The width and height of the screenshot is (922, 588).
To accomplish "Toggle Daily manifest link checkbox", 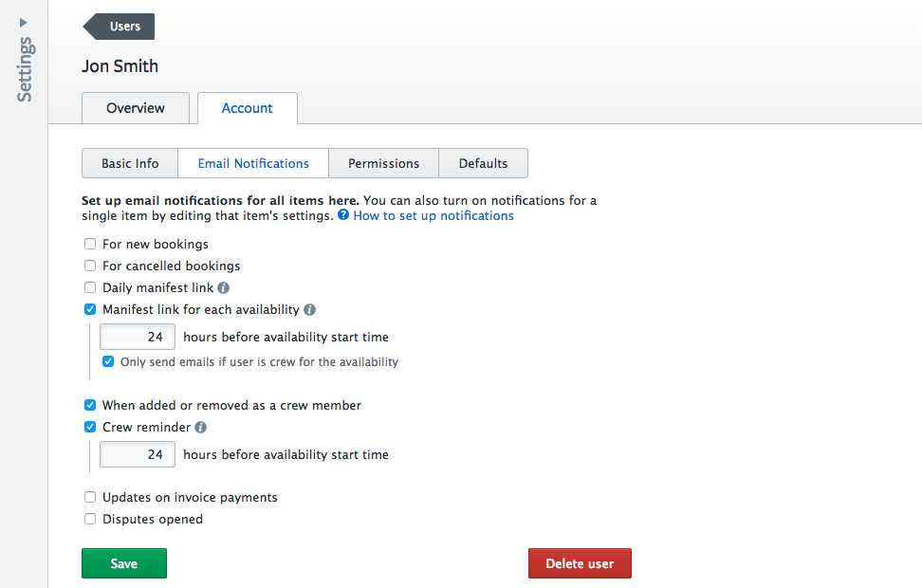I will click(x=90, y=287).
